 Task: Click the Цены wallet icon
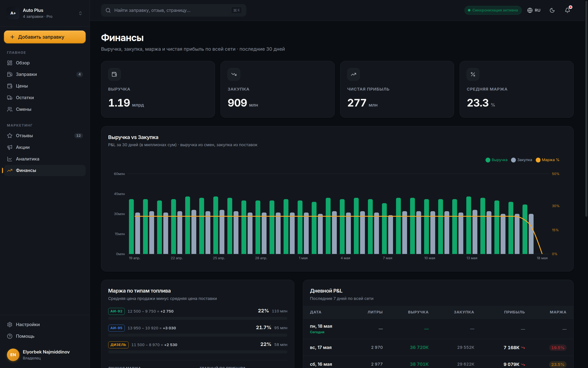(10, 86)
